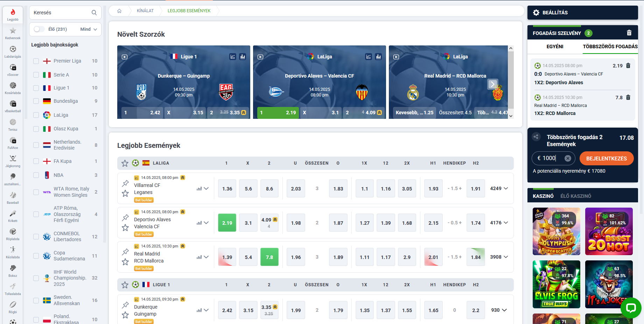Image resolution: width=644 pixels, height=324 pixels.
Task: Open stats dropdown for Deportivo Alaves row
Action: pos(203,223)
